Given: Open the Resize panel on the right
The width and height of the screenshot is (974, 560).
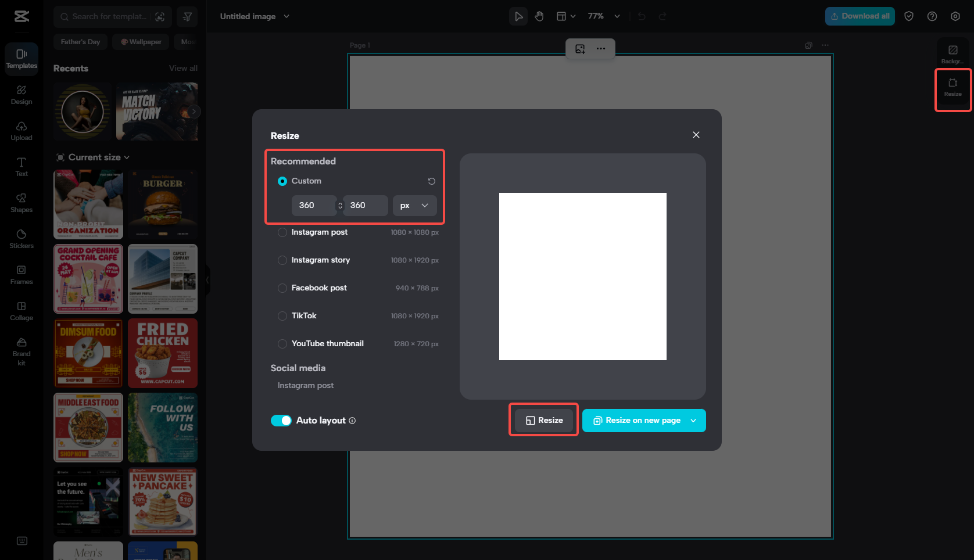Looking at the screenshot, I should click(x=952, y=89).
